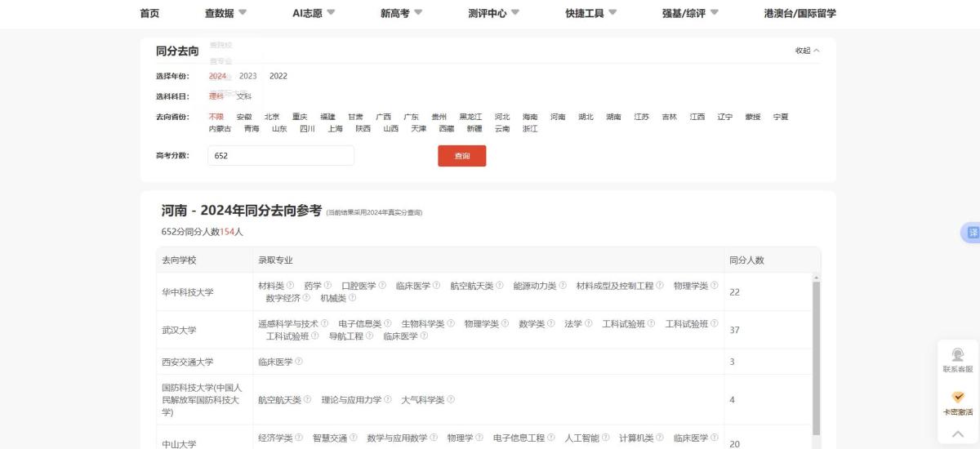
Task: Click 卡密激活 card activation icon
Action: pos(958,402)
